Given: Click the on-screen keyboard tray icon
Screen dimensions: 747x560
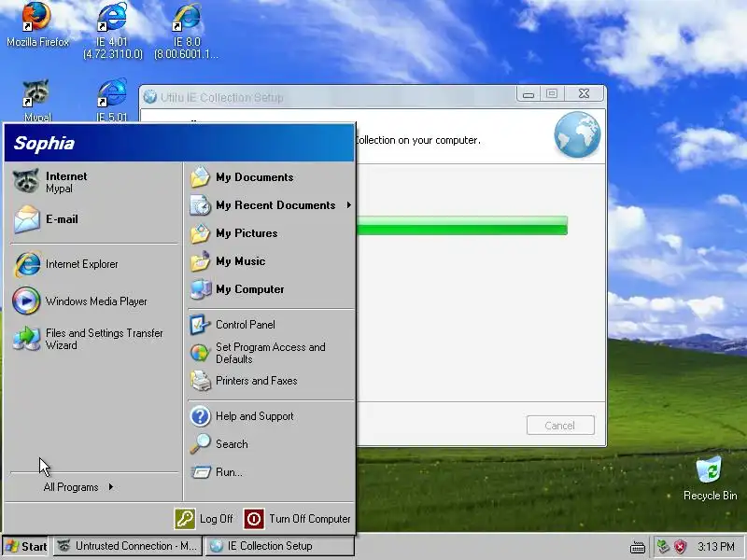Looking at the screenshot, I should pos(638,547).
